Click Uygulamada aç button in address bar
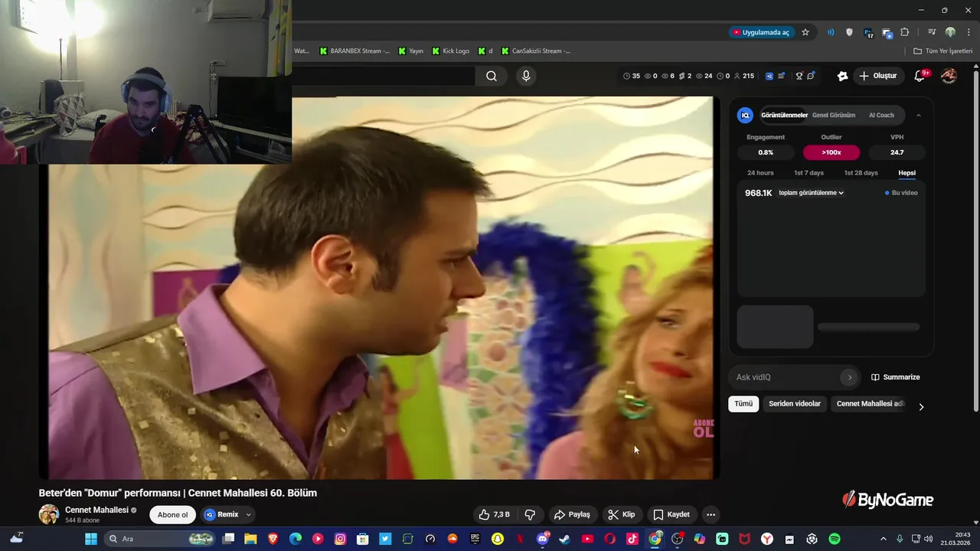 (x=761, y=32)
